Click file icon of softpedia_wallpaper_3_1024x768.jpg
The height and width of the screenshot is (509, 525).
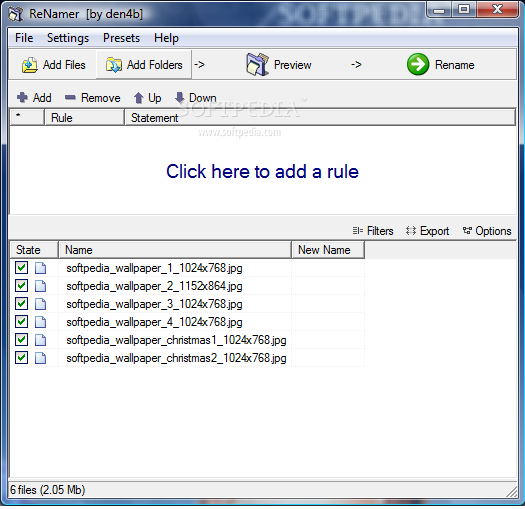point(41,304)
